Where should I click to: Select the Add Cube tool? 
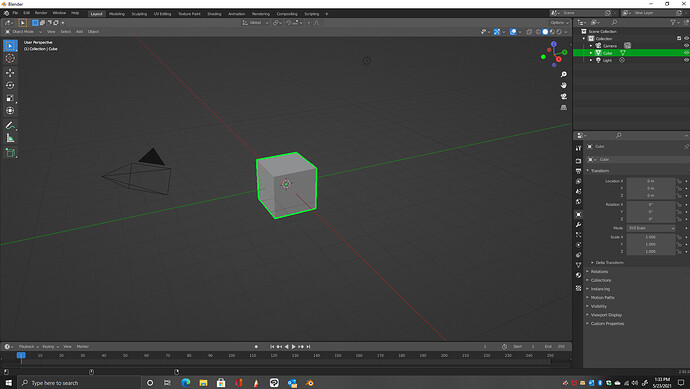coord(10,153)
